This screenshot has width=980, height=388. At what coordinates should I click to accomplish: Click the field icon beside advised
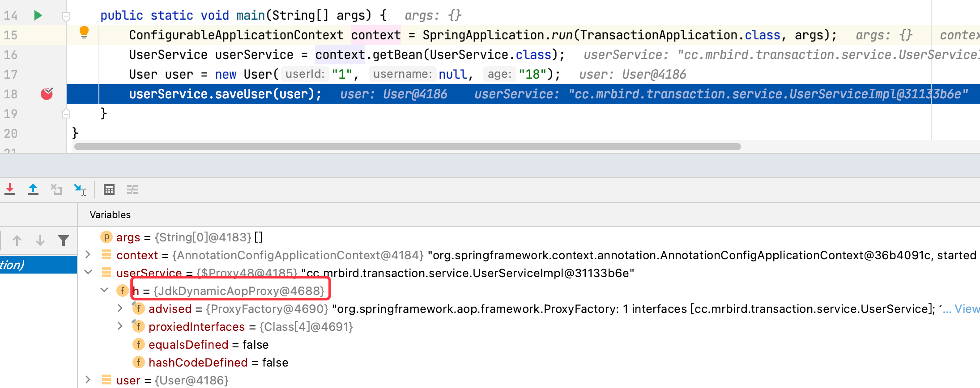click(x=138, y=308)
